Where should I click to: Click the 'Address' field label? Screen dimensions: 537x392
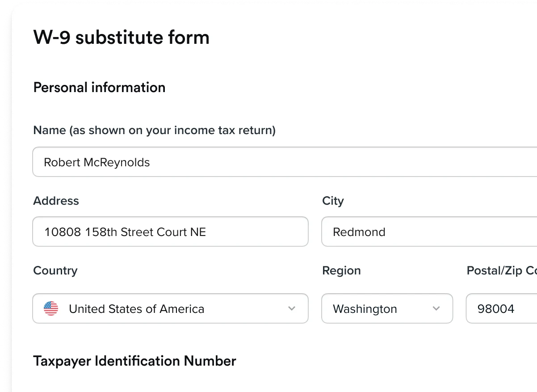click(x=56, y=201)
